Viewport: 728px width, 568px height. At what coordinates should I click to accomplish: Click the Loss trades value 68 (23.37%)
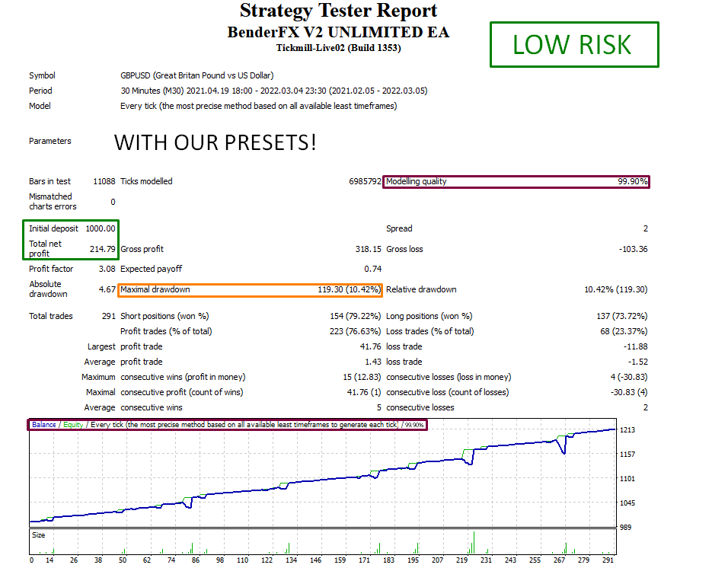tap(624, 331)
